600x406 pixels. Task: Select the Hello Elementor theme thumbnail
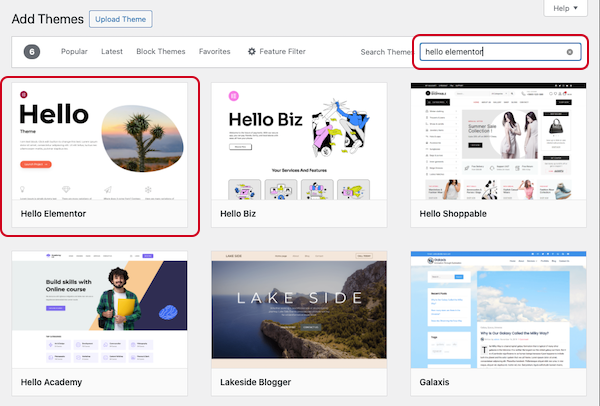tap(99, 140)
